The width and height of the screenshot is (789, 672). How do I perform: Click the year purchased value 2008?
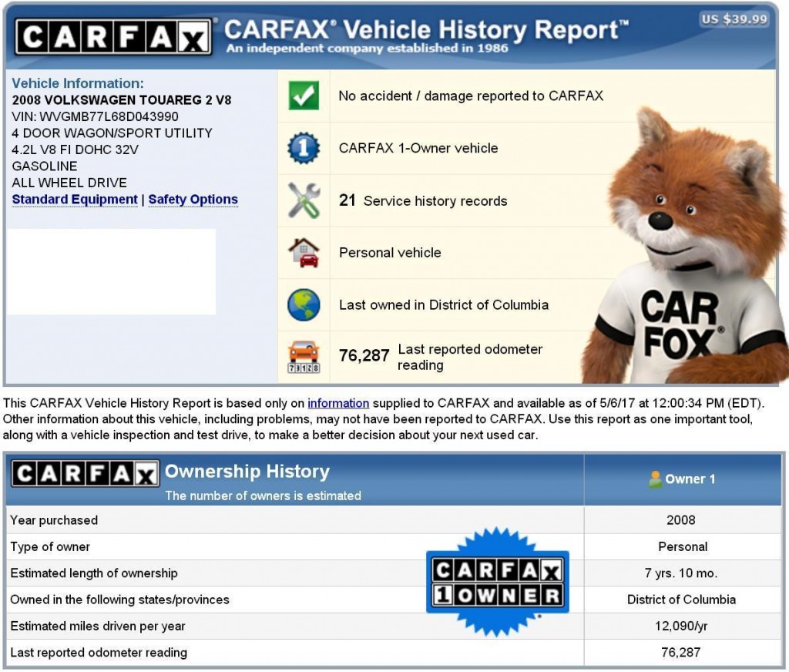tap(681, 520)
